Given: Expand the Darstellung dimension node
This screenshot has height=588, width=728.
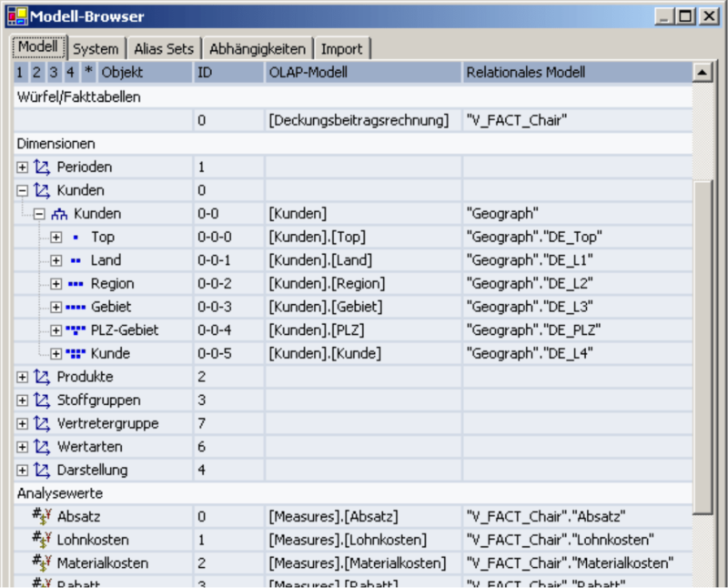Looking at the screenshot, I should click(22, 470).
